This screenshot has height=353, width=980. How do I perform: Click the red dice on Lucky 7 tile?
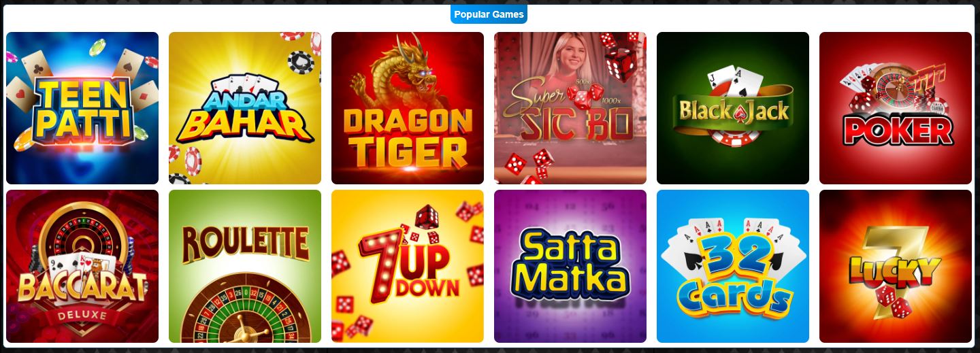click(x=892, y=303)
